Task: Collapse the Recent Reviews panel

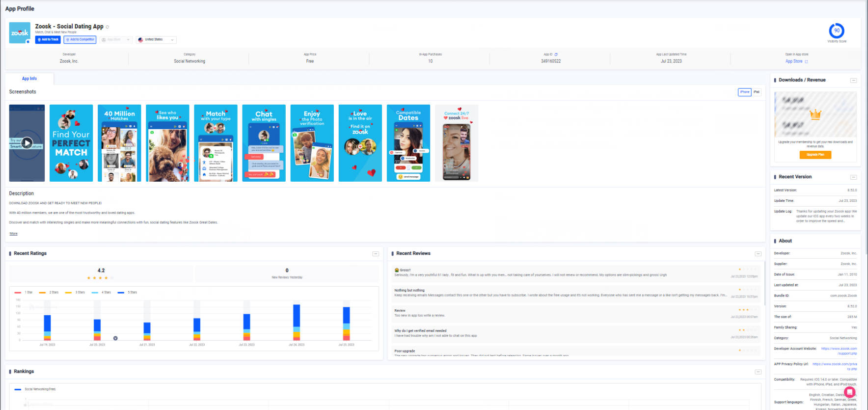Action: [758, 254]
